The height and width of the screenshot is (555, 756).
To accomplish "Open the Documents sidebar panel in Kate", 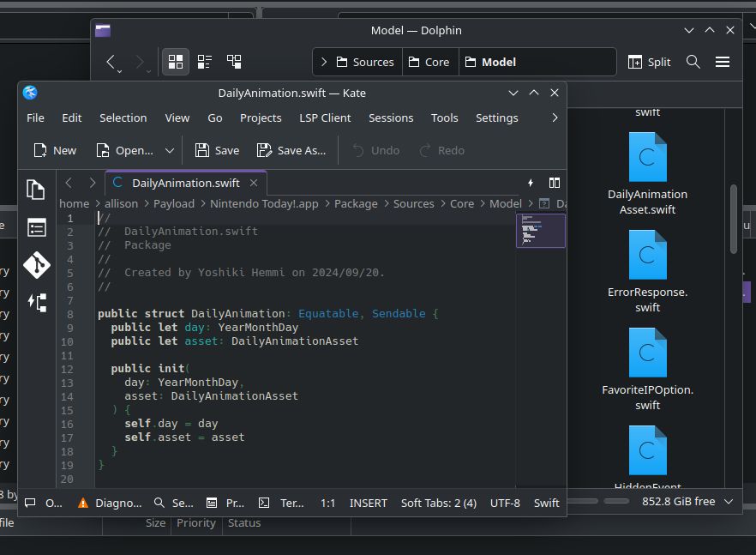I will tap(36, 190).
